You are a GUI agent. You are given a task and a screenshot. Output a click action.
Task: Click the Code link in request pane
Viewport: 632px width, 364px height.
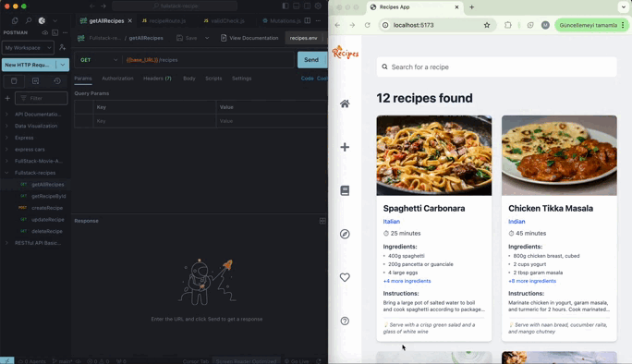(x=307, y=79)
